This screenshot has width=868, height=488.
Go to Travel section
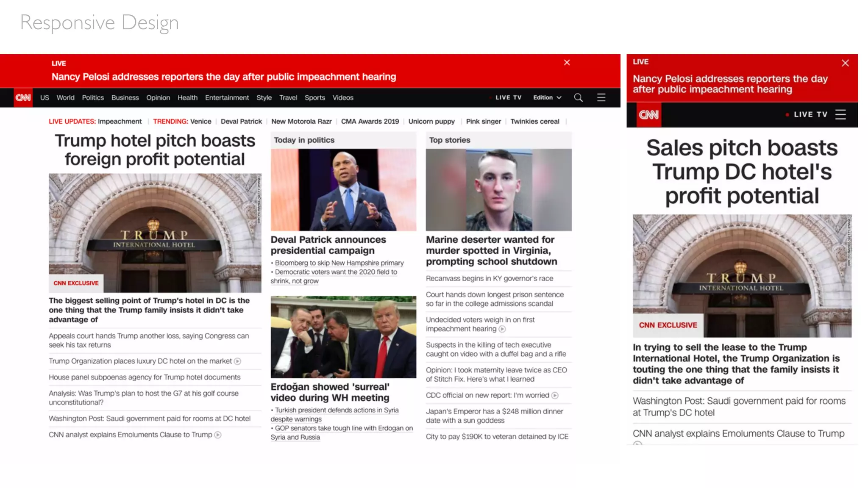[288, 97]
